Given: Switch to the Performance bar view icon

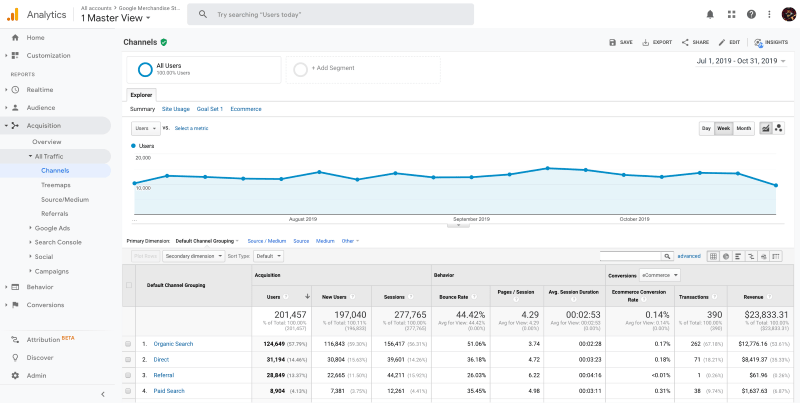Looking at the screenshot, I should [738, 256].
